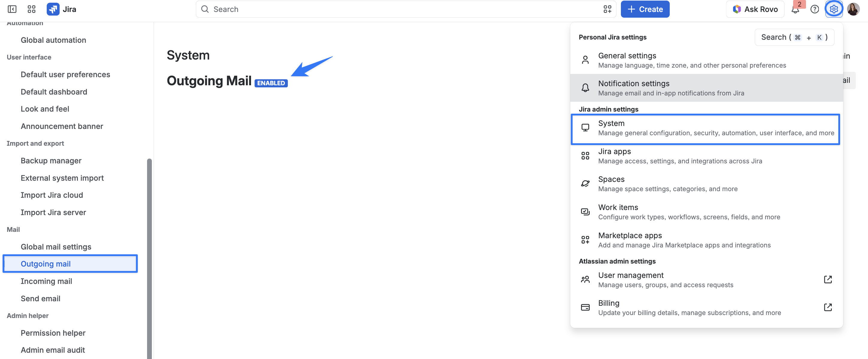
Task: Open the help question mark icon
Action: (814, 9)
